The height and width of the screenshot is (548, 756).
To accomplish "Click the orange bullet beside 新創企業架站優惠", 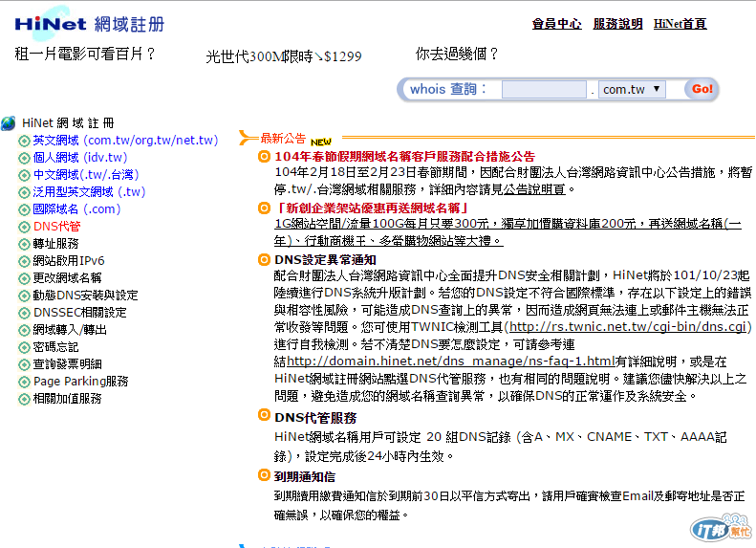I will (x=264, y=208).
